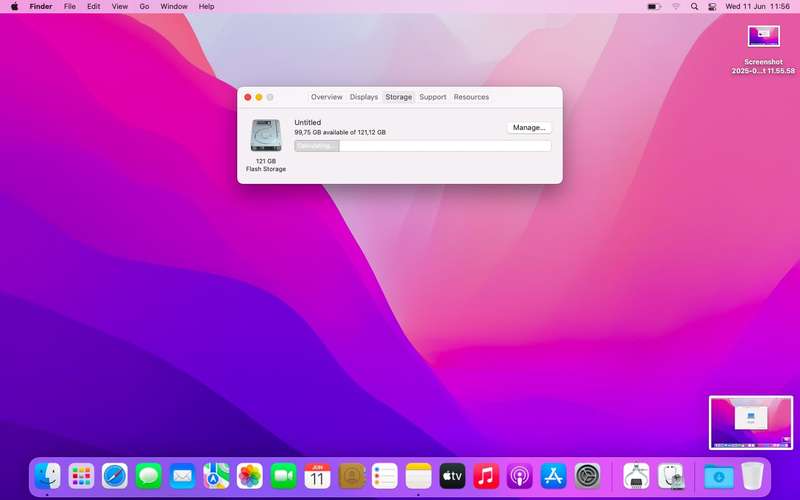Image resolution: width=800 pixels, height=500 pixels.
Task: Open Spotlight search magnifier in menu bar
Action: pyautogui.click(x=694, y=7)
